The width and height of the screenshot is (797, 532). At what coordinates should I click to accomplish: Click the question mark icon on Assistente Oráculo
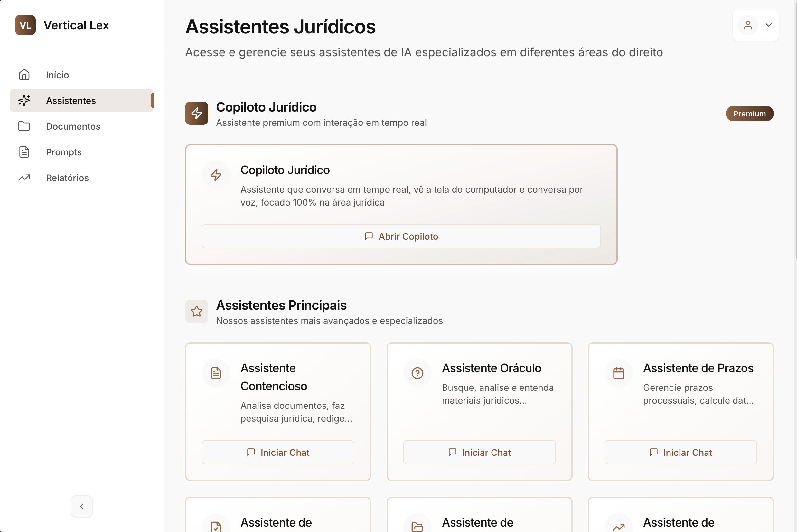click(417, 373)
